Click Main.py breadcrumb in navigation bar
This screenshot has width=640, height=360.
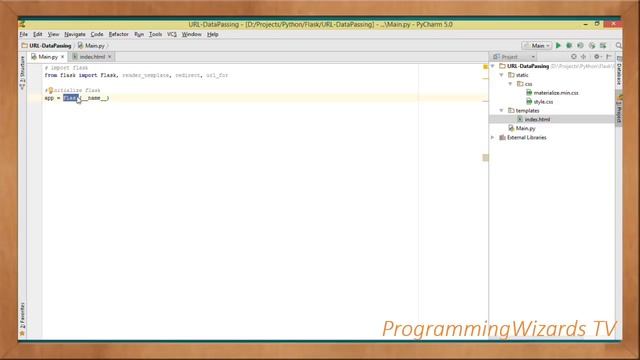pyautogui.click(x=91, y=46)
